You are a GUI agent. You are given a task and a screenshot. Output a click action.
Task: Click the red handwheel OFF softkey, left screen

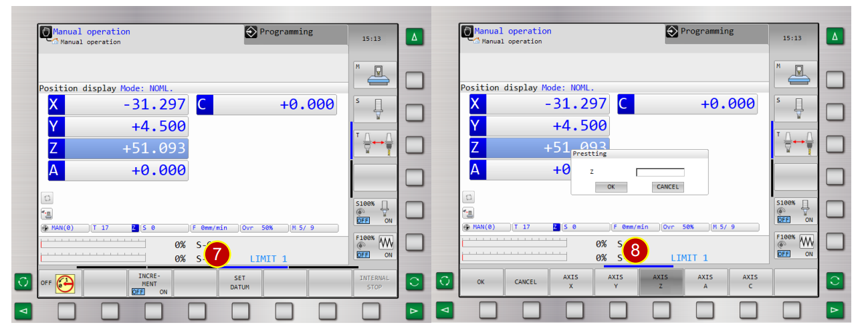60,284
